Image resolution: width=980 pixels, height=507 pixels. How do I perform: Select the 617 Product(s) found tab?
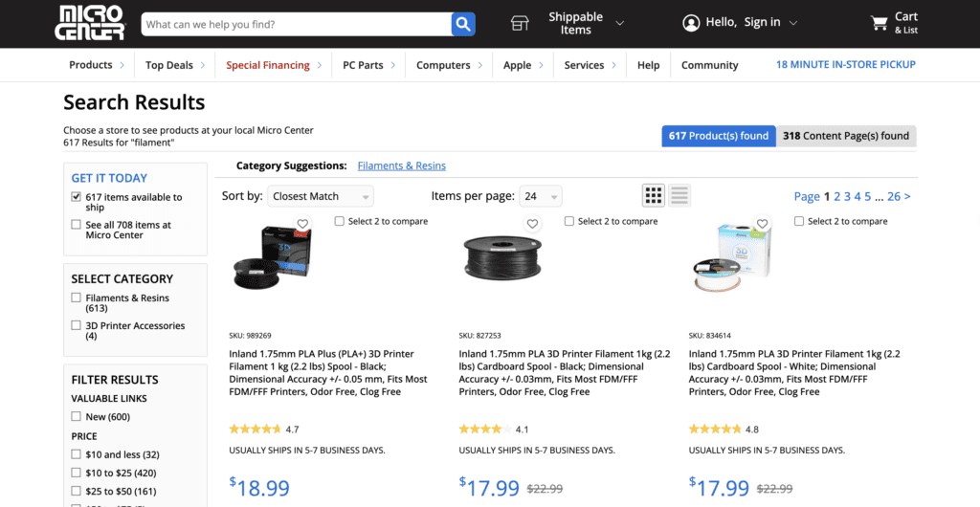coord(719,136)
